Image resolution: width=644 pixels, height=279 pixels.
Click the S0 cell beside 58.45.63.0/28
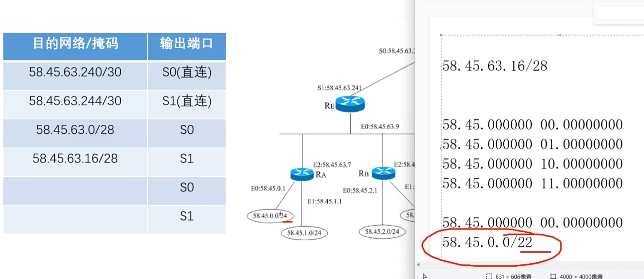(x=187, y=133)
